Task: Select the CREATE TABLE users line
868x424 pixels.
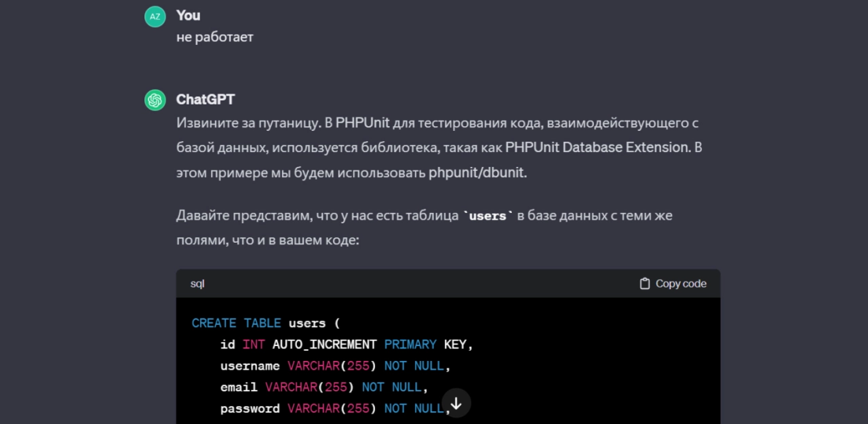Action: pos(264,323)
